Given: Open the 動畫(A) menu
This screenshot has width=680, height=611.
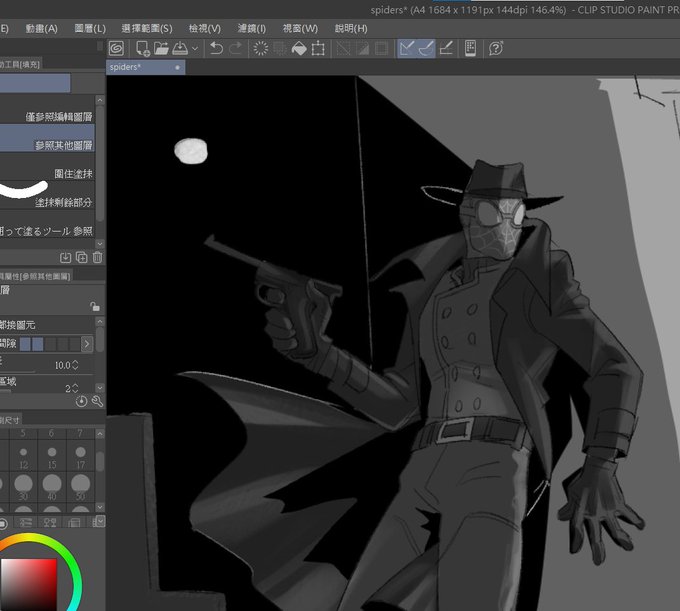Looking at the screenshot, I should click(42, 29).
